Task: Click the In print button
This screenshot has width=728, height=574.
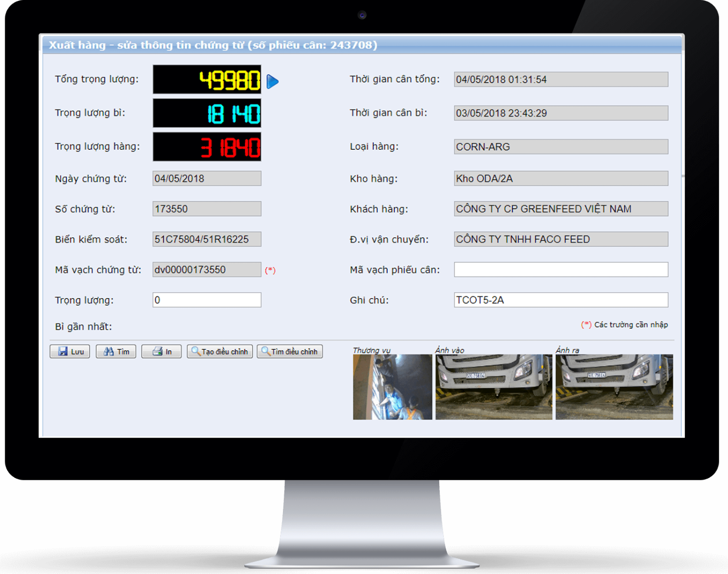Action: tap(162, 352)
